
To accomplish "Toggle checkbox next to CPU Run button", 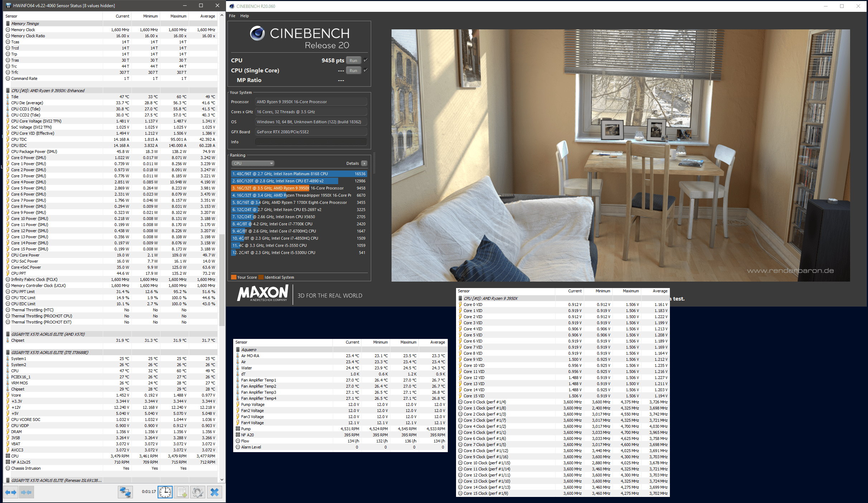I will pyautogui.click(x=365, y=60).
